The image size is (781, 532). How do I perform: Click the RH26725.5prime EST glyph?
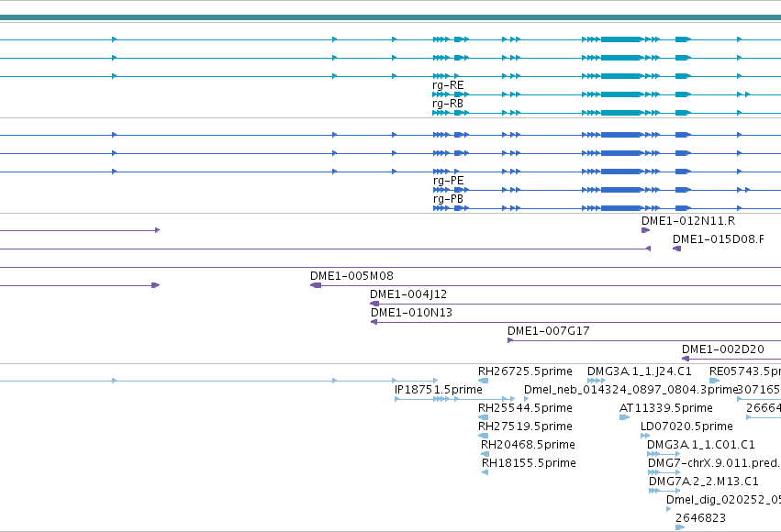483,381
